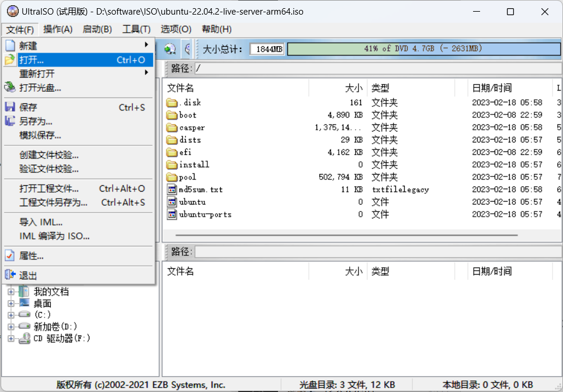Click the status text 光盘目录: 3 文件, 12 KB

[347, 385]
